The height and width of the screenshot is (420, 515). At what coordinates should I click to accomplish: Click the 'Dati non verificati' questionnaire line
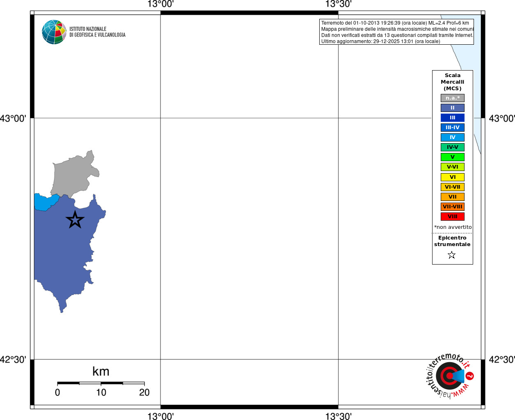click(x=397, y=35)
